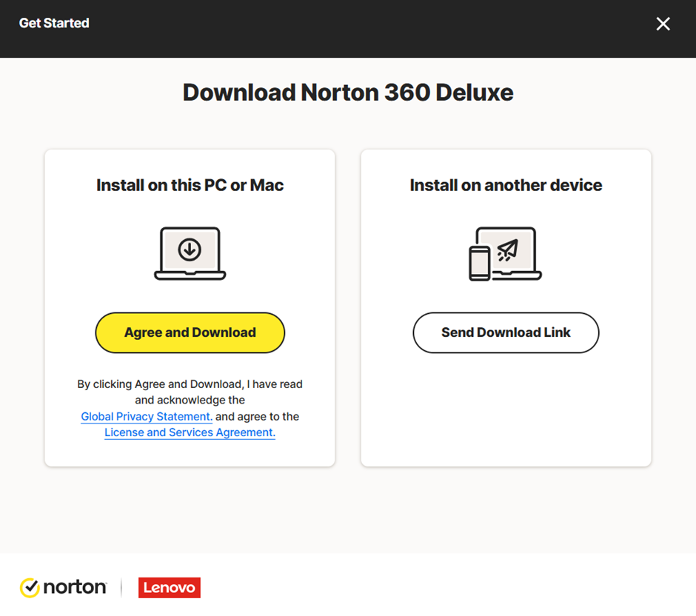Click the Install on another device heading
696x616 pixels.
(506, 185)
